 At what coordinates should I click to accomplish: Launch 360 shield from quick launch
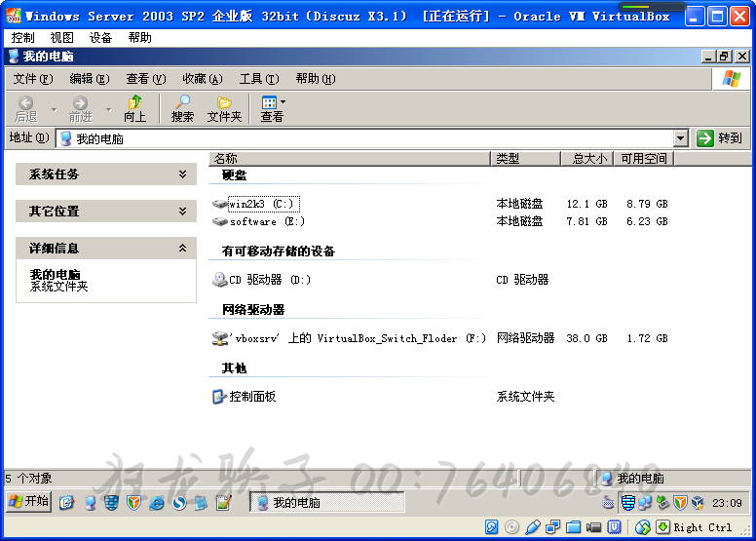(134, 503)
